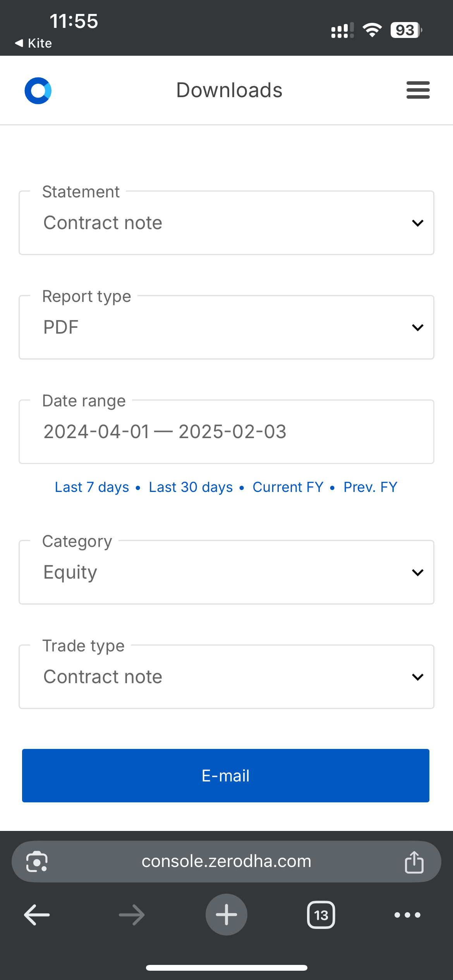Tap the Zerodha Console logo icon
This screenshot has height=980, width=453.
[x=38, y=91]
